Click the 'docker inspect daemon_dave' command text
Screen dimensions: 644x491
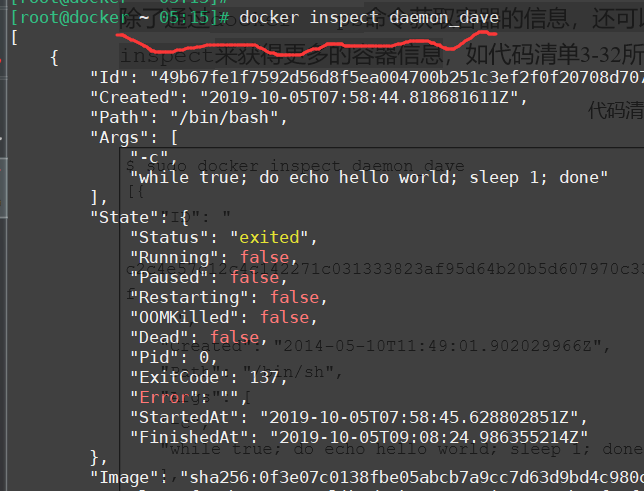coord(369,18)
